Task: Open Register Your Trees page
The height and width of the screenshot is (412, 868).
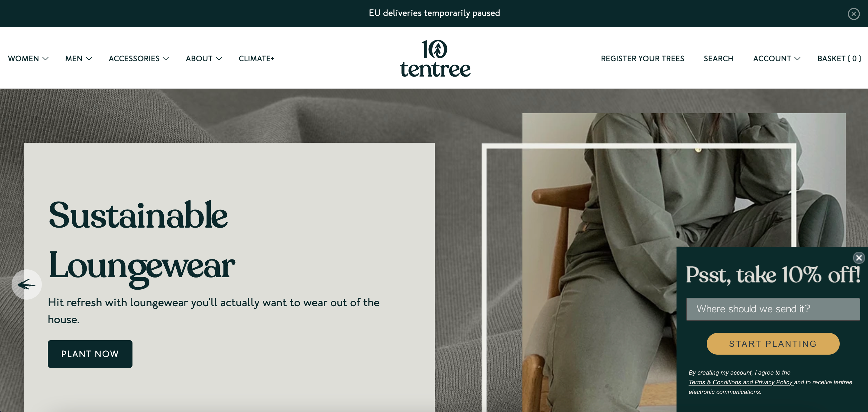Action: [x=642, y=59]
